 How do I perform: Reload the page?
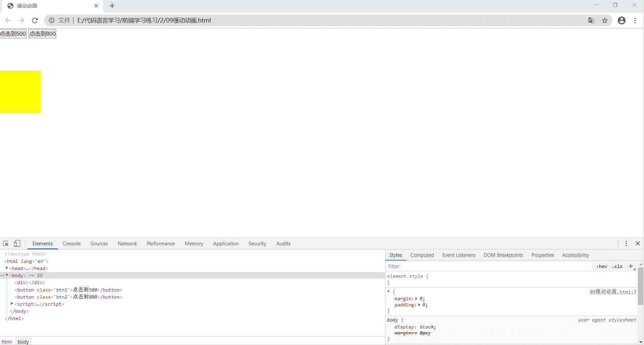tap(35, 21)
